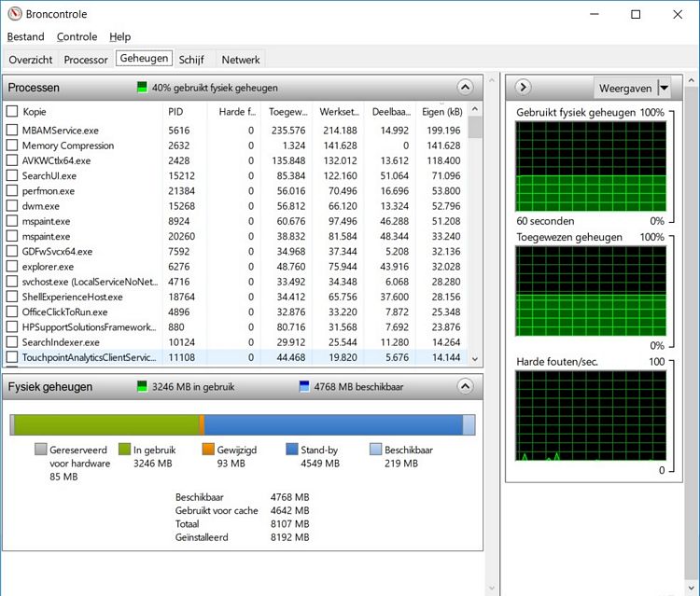700x596 pixels.
Task: Click the Broncontrole app icon in title bar
Action: pos(15,13)
